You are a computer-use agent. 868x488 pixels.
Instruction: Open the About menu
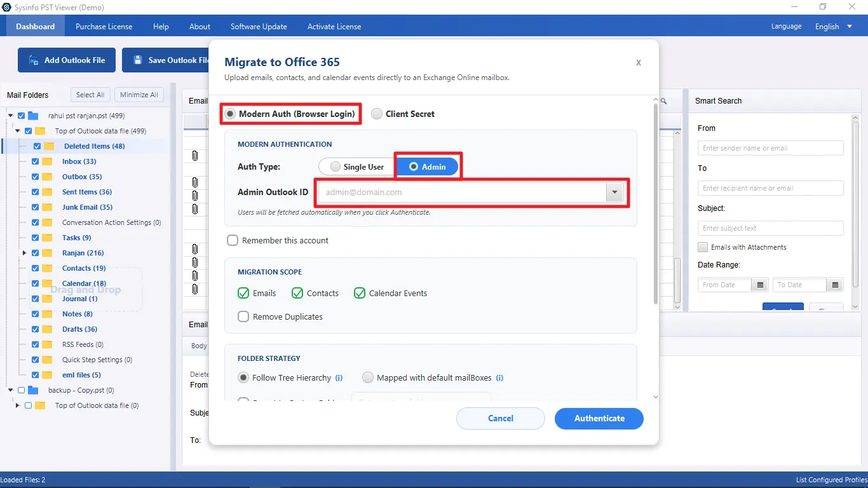[x=200, y=27]
